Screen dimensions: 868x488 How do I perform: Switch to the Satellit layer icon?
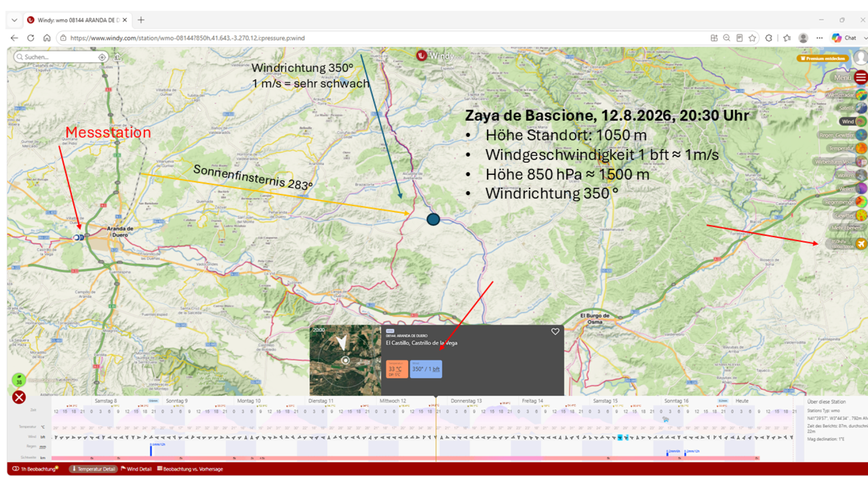[x=861, y=108]
